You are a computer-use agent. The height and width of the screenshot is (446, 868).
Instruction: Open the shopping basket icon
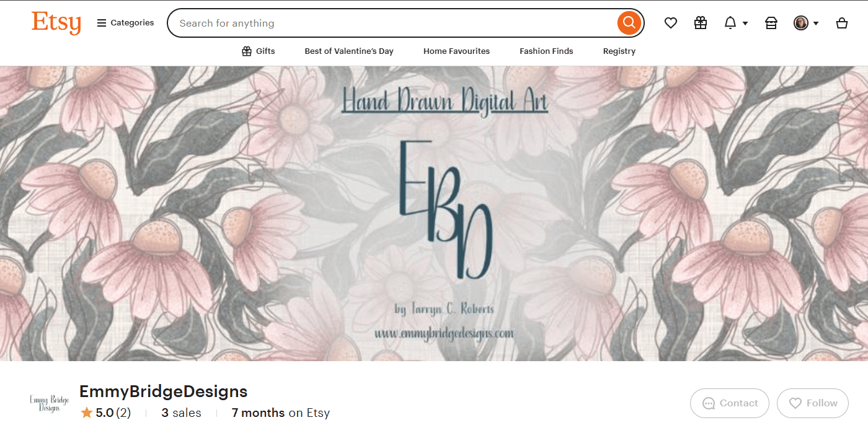coord(842,23)
